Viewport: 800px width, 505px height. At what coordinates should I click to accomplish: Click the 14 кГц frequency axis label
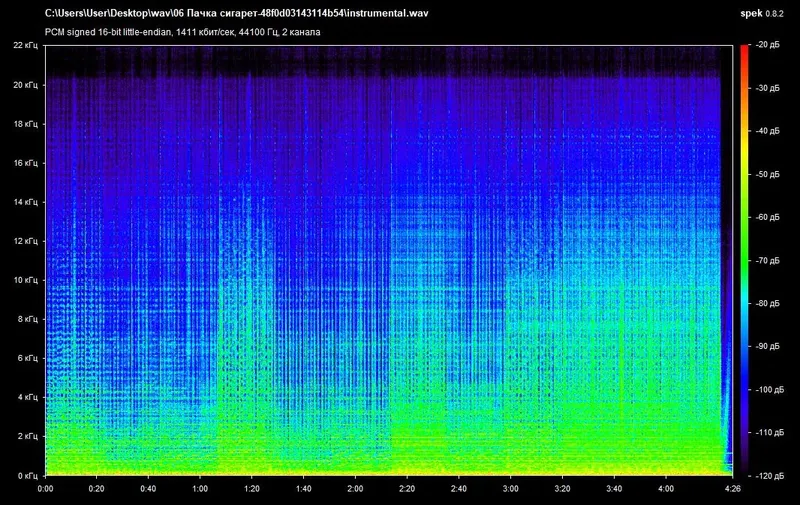(26, 202)
